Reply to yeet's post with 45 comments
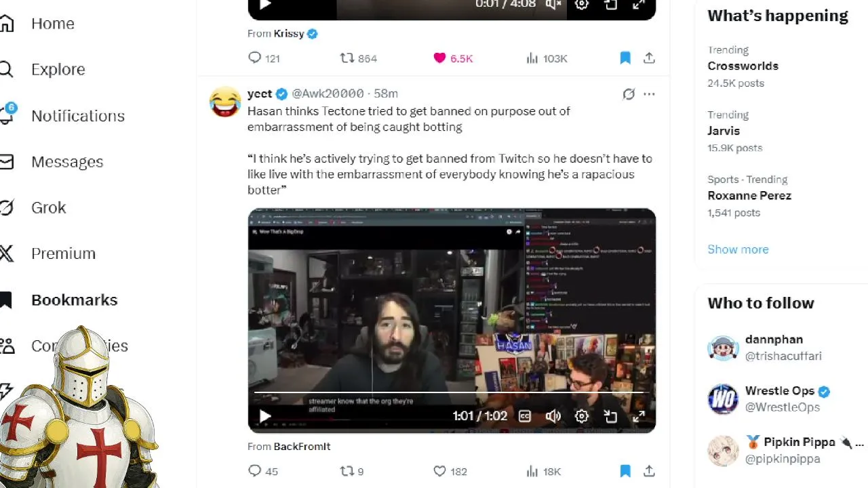The width and height of the screenshot is (868, 488). click(x=263, y=471)
